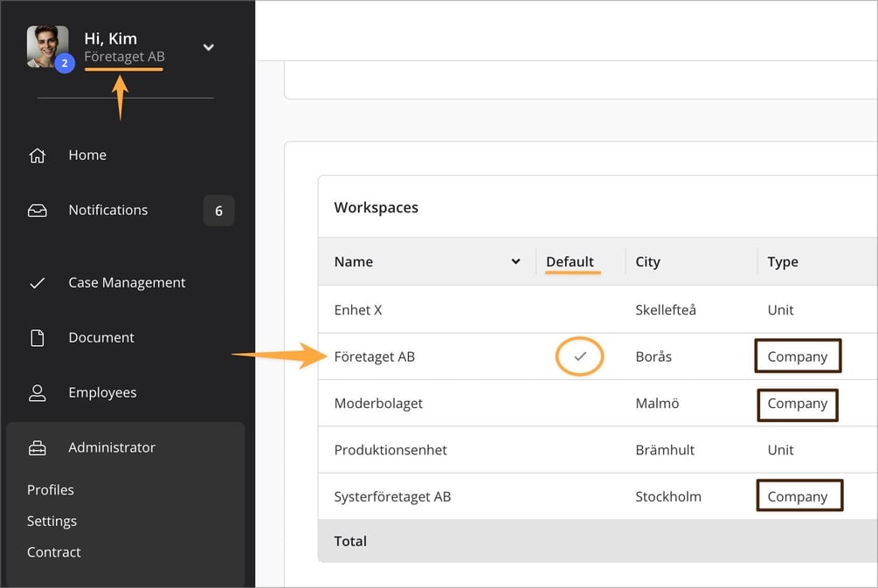Open Profiles under Administrator
This screenshot has height=588, width=878.
pyautogui.click(x=51, y=490)
